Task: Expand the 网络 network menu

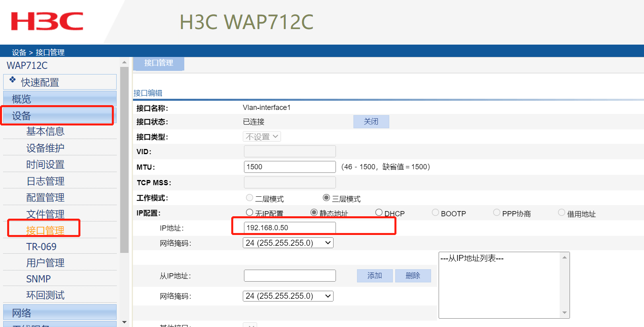Action: coord(60,313)
